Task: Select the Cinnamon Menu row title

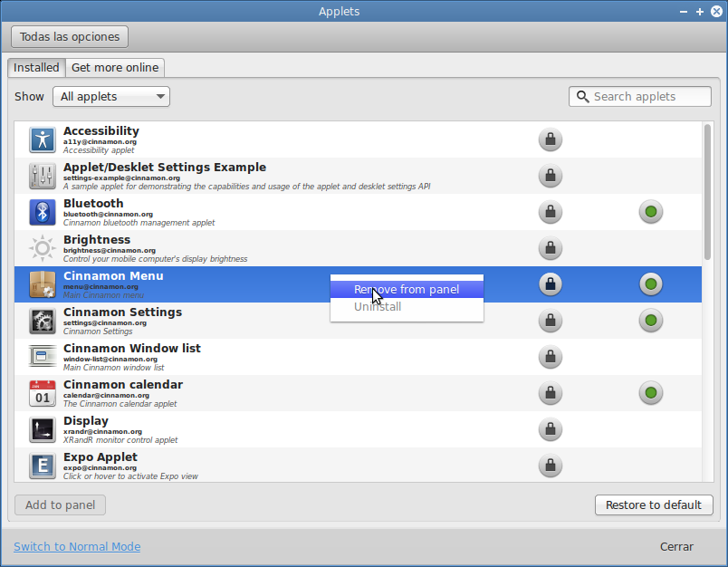Action: click(113, 276)
